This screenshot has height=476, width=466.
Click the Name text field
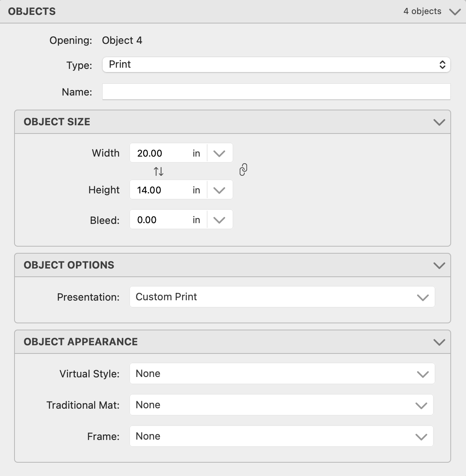[276, 92]
